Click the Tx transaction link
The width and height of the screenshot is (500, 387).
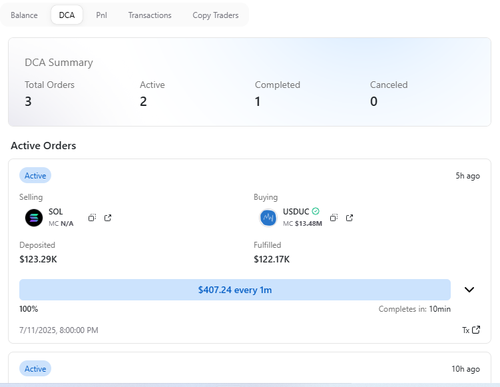click(x=471, y=330)
